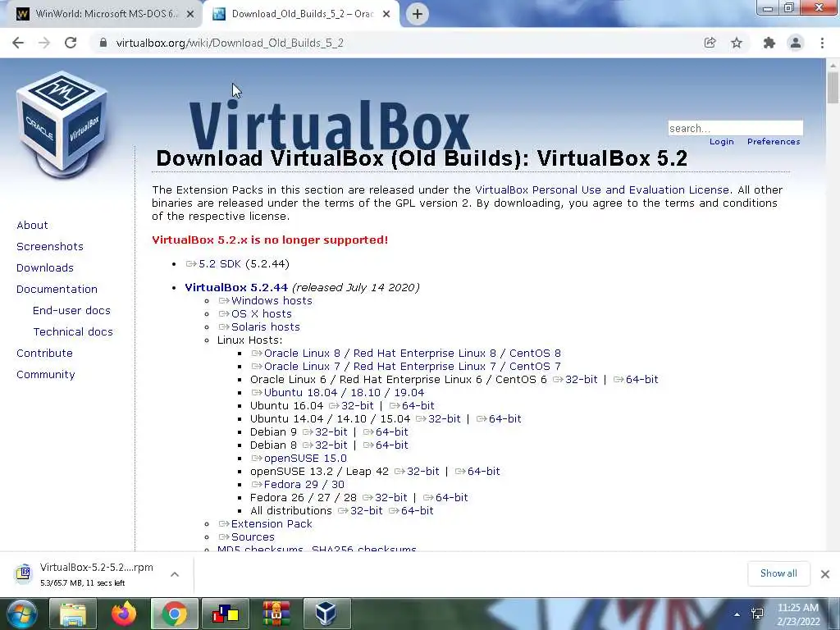
Task: Open the Downloads sidebar link
Action: [x=45, y=268]
